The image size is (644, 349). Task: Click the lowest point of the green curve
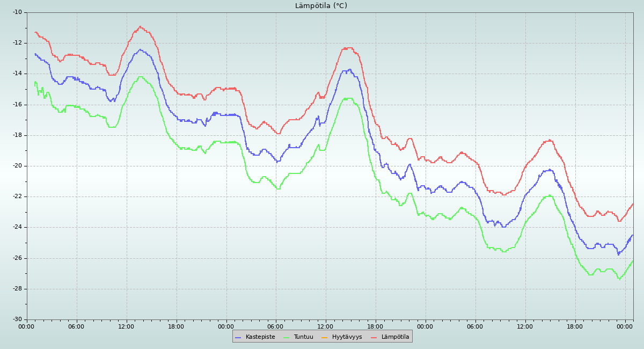pos(619,279)
